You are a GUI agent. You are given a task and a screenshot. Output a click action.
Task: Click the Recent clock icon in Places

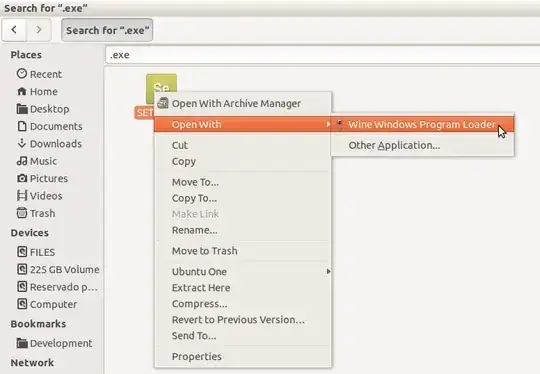(x=22, y=73)
